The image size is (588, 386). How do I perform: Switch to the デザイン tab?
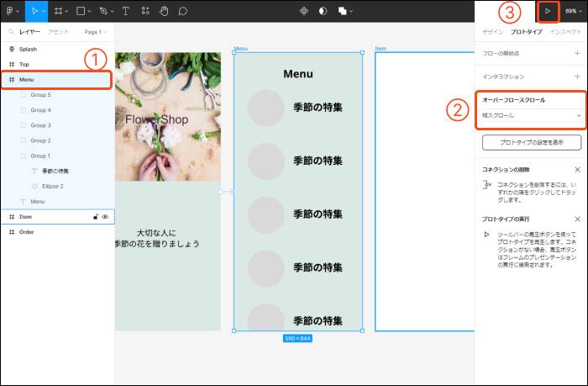tap(492, 32)
